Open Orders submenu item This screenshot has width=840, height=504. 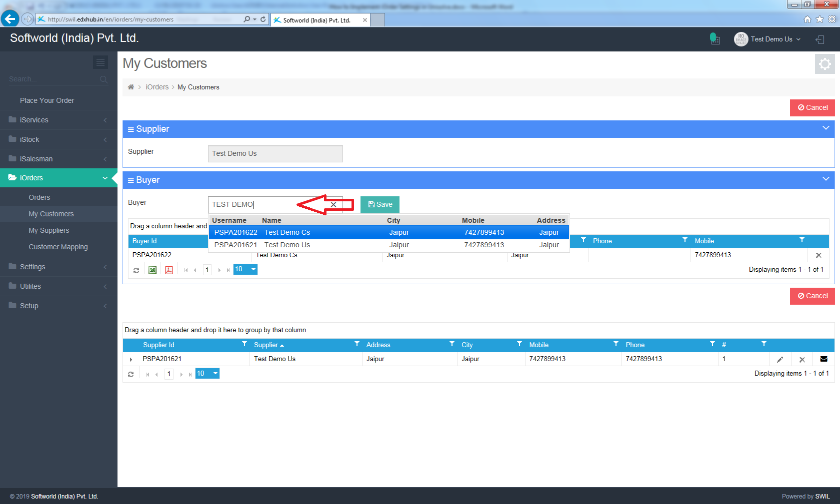tap(39, 197)
